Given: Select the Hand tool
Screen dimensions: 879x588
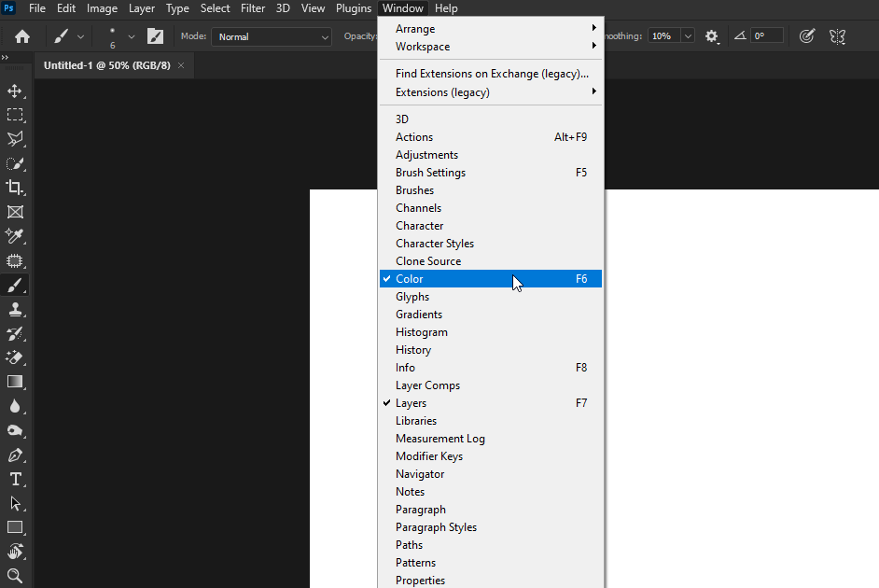Looking at the screenshot, I should click(x=15, y=552).
